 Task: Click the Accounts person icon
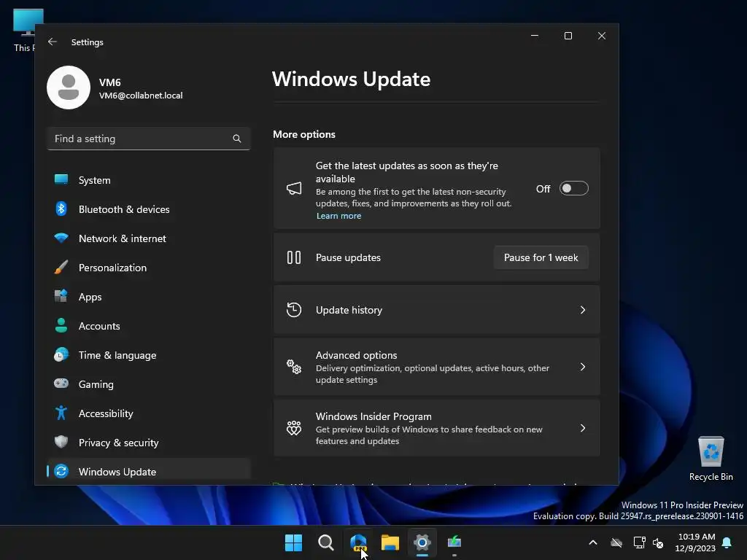[61, 326]
